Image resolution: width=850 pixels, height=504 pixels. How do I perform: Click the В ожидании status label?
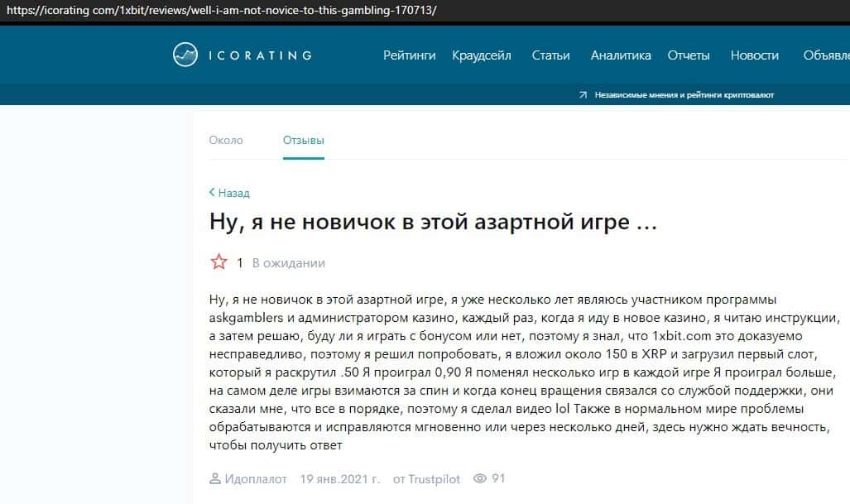288,263
